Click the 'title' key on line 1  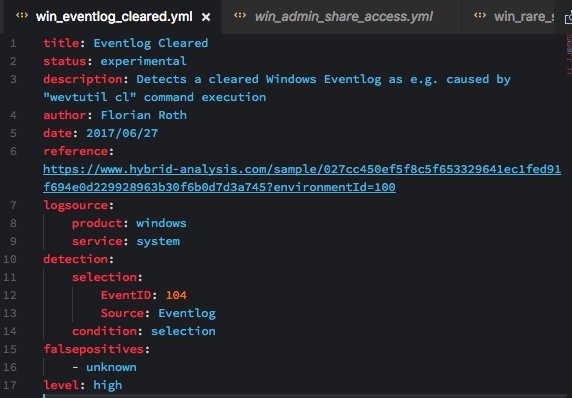click(x=61, y=43)
